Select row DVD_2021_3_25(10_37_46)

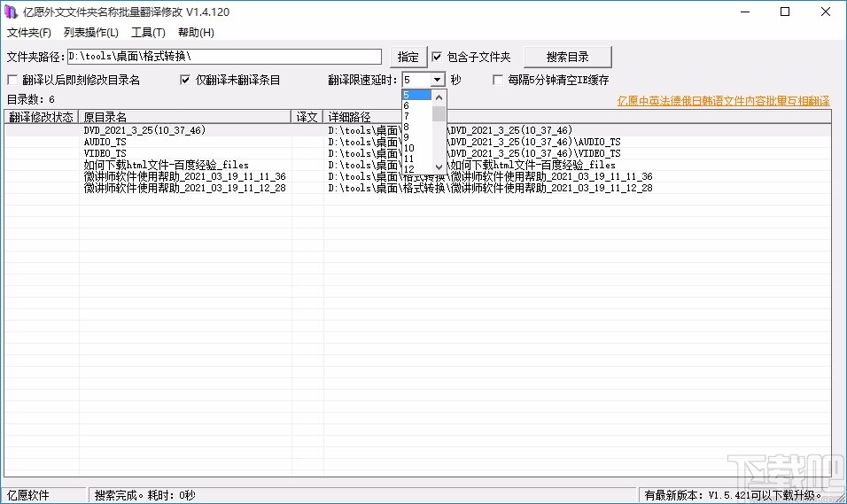pyautogui.click(x=417, y=130)
